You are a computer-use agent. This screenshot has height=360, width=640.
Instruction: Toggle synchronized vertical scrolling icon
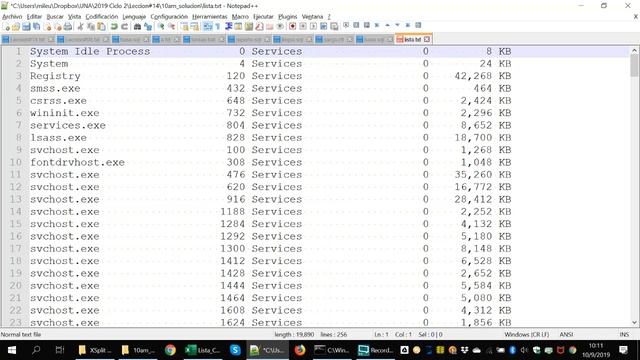tap(184, 27)
